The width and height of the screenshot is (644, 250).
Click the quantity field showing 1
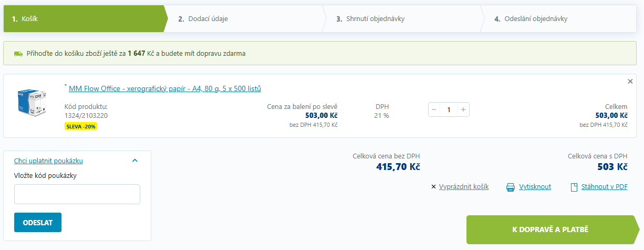[x=449, y=109]
